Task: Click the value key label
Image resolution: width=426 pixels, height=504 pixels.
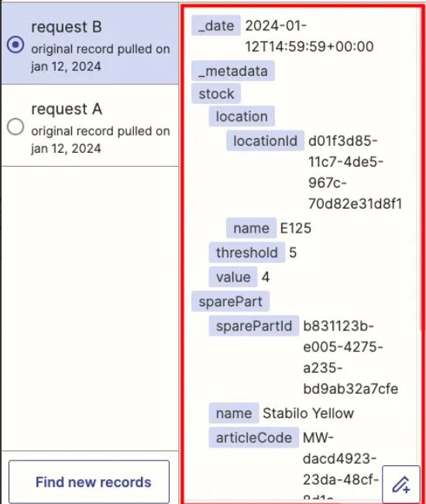Action: [233, 277]
